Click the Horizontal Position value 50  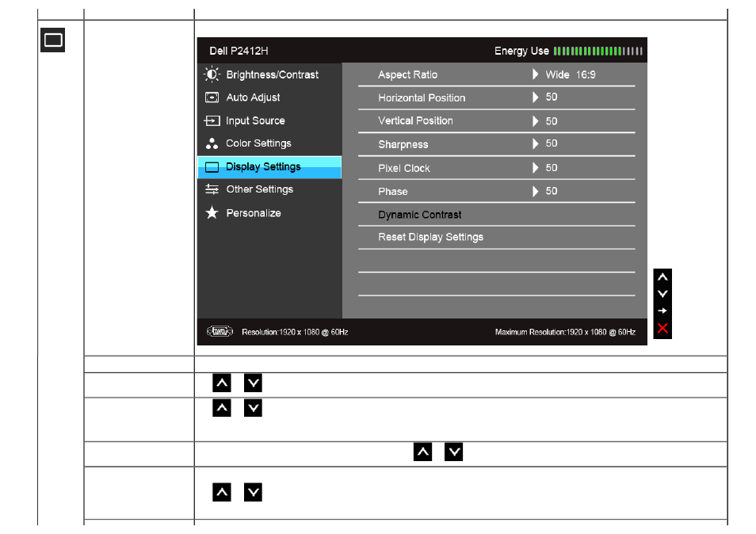[552, 97]
